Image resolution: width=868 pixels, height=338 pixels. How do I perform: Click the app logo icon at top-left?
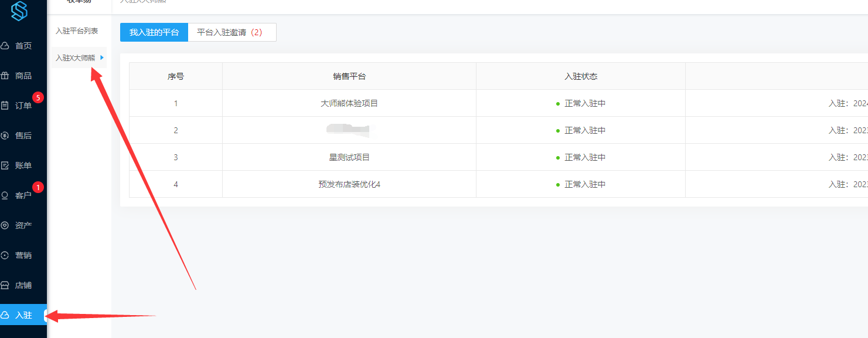[x=19, y=11]
